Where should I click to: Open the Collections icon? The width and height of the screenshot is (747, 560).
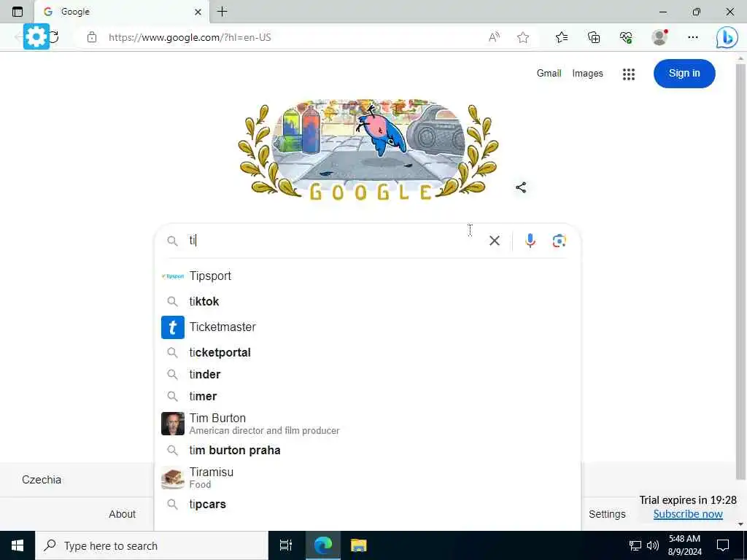pyautogui.click(x=594, y=37)
